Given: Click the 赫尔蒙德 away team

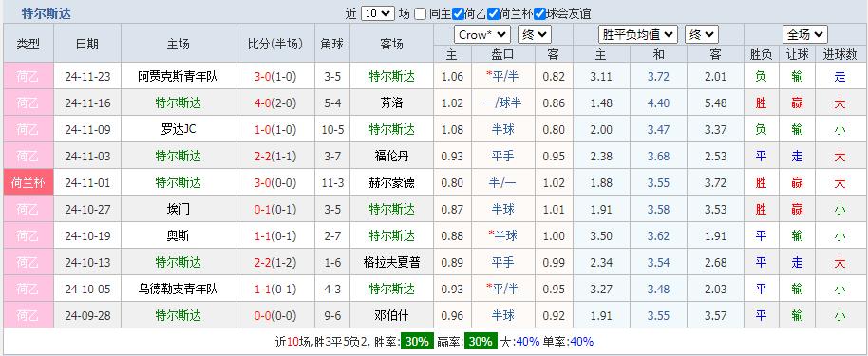Looking at the screenshot, I should [391, 182].
